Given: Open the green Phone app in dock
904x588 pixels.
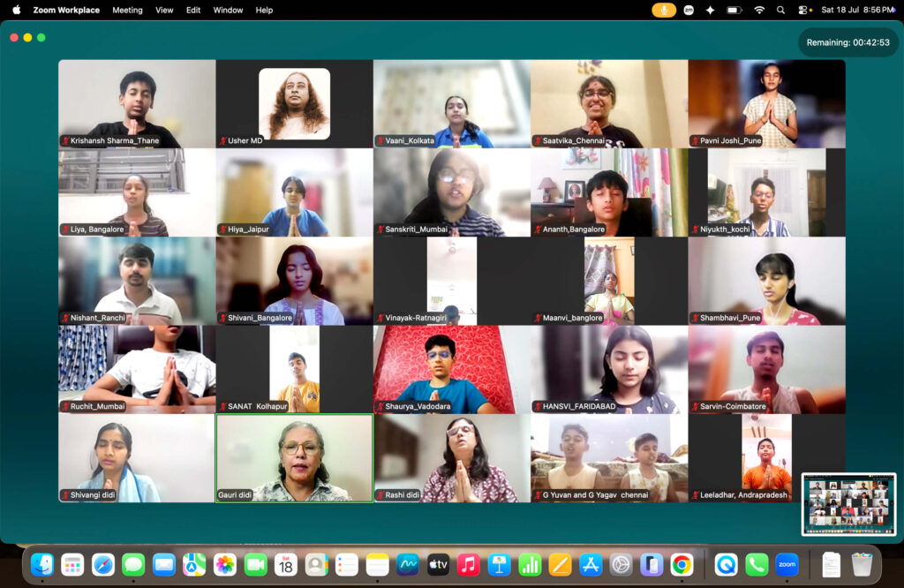Looking at the screenshot, I should point(757,565).
